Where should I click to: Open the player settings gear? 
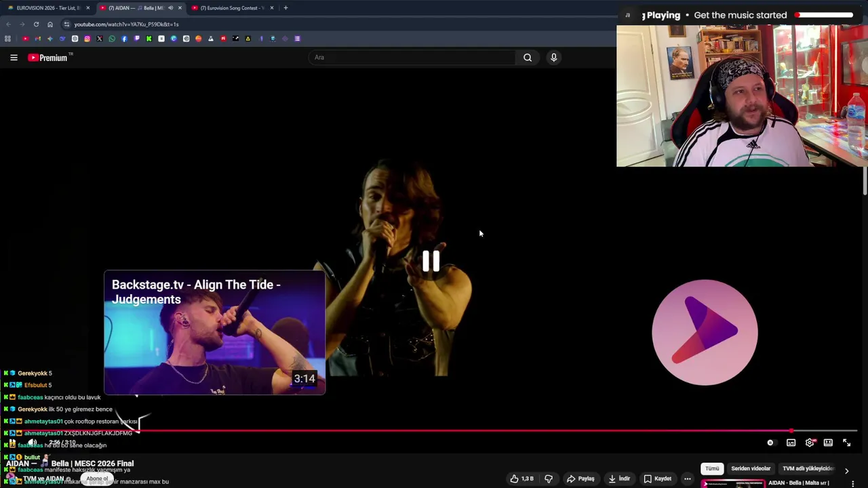tap(810, 443)
